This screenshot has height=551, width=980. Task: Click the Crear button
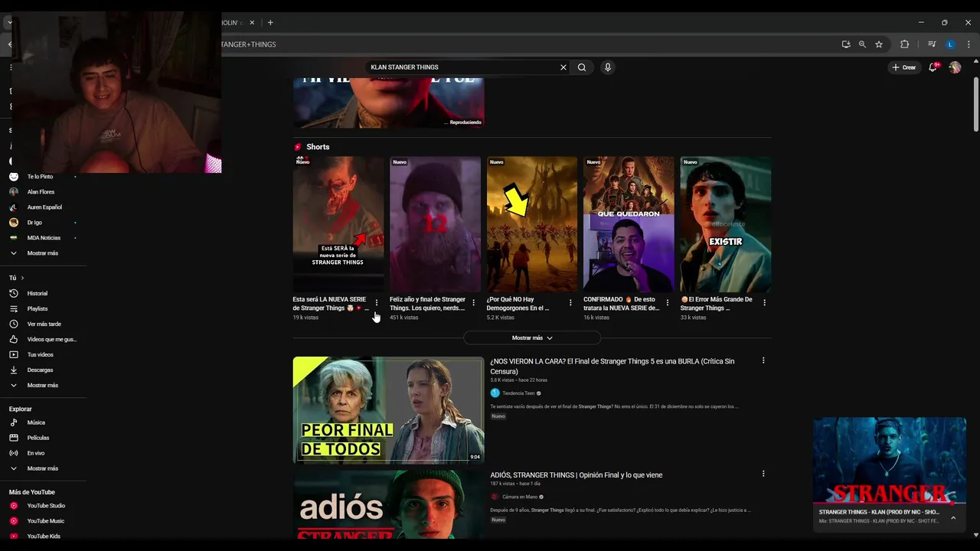click(x=904, y=67)
